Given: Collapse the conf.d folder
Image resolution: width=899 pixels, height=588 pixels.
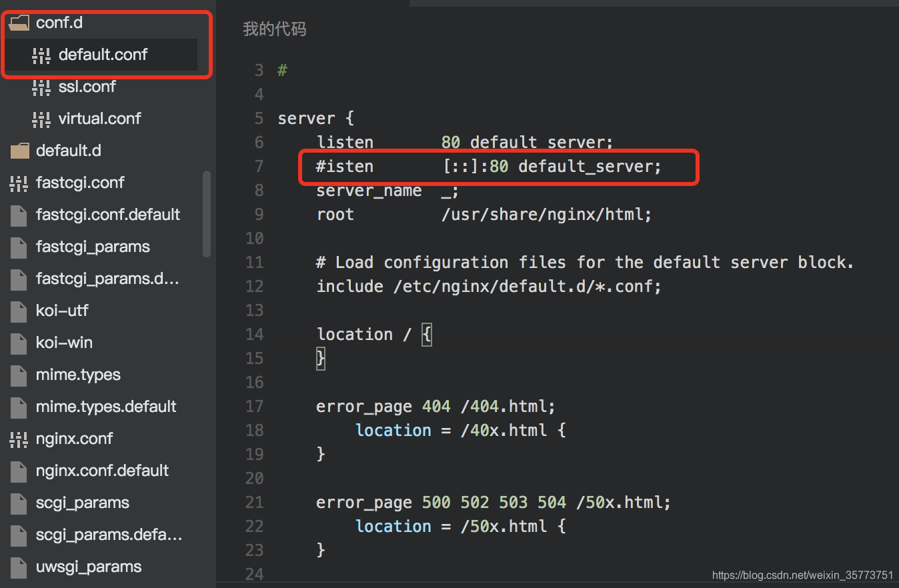Looking at the screenshot, I should pos(59,23).
